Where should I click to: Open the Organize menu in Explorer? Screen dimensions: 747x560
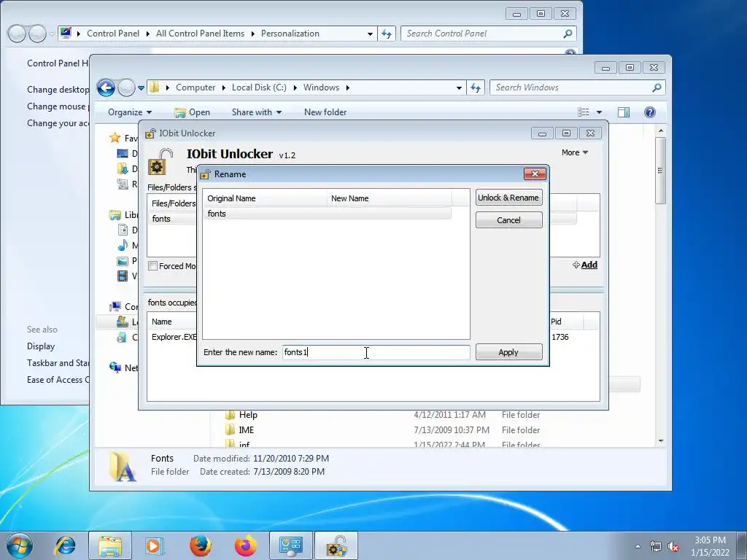(130, 112)
